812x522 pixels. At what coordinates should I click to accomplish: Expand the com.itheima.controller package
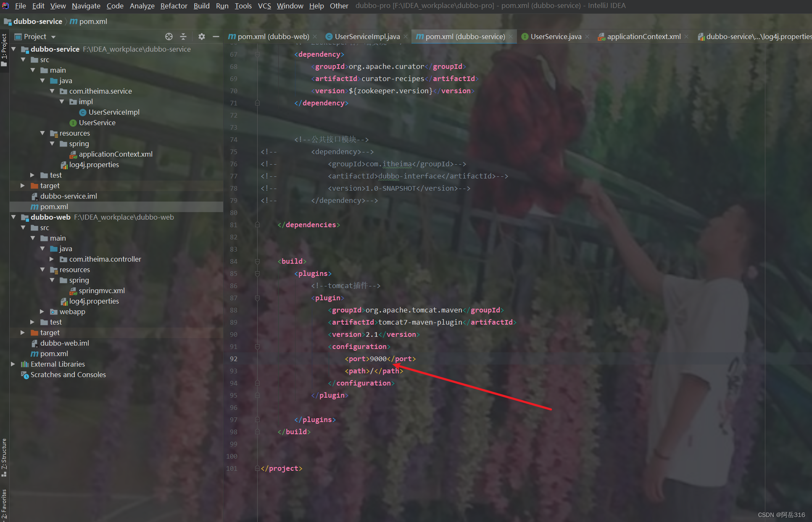[x=52, y=259]
